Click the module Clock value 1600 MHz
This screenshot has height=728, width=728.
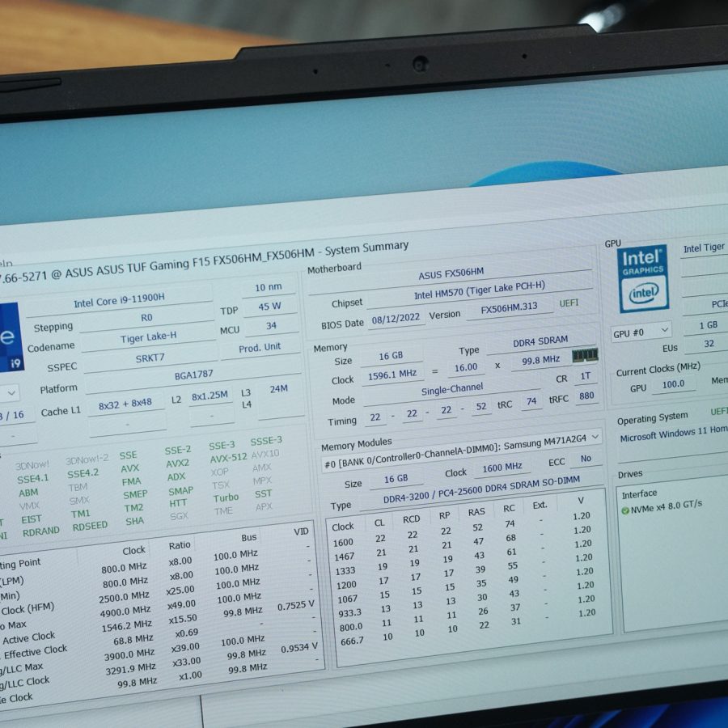coord(502,468)
